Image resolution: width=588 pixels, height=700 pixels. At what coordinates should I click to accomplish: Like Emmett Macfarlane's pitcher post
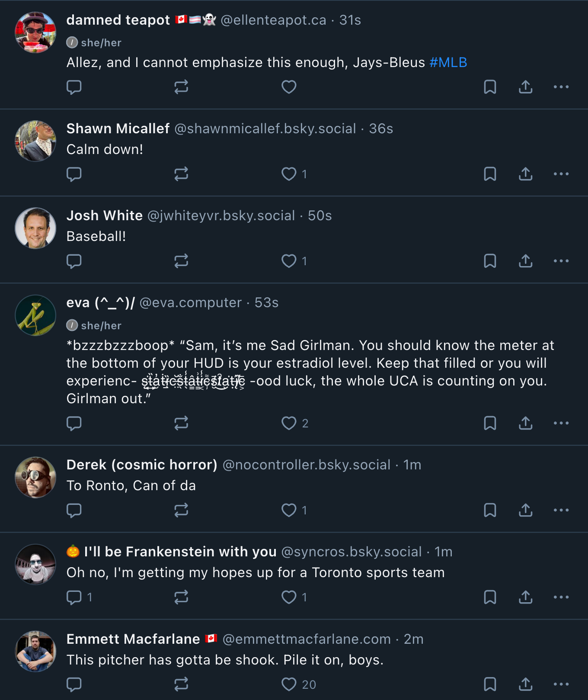(x=289, y=684)
